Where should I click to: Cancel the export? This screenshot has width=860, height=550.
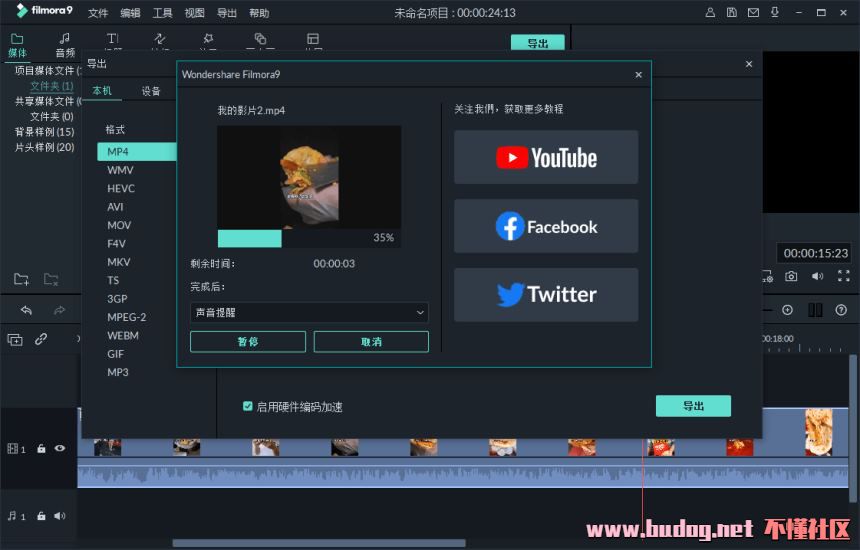coord(371,342)
